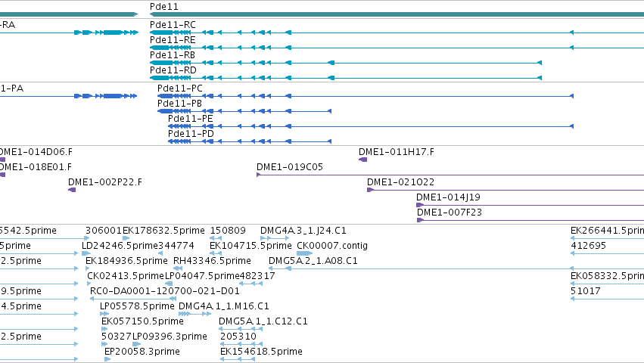
Task: Click the thick exon of Pde11-RC
Action: tap(161, 33)
